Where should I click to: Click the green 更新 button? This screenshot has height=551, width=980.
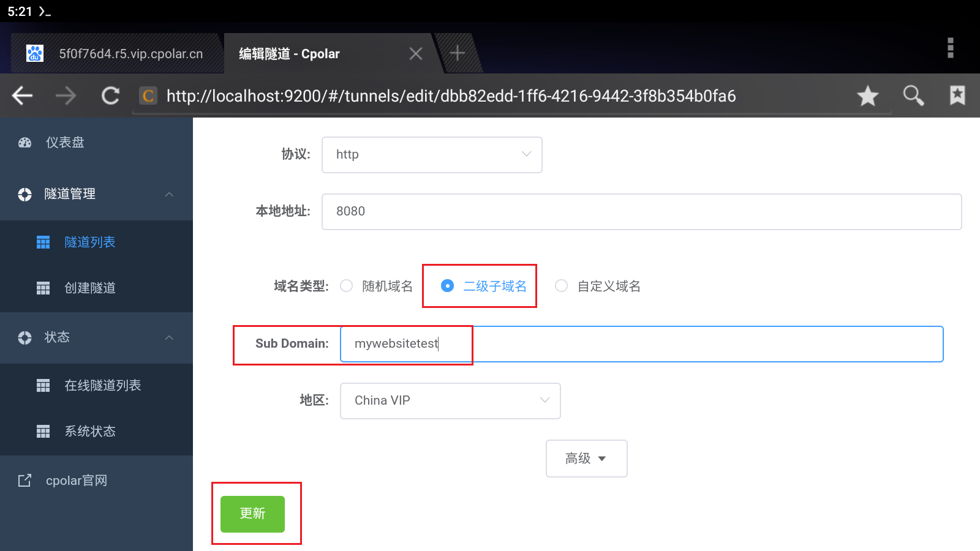click(252, 514)
